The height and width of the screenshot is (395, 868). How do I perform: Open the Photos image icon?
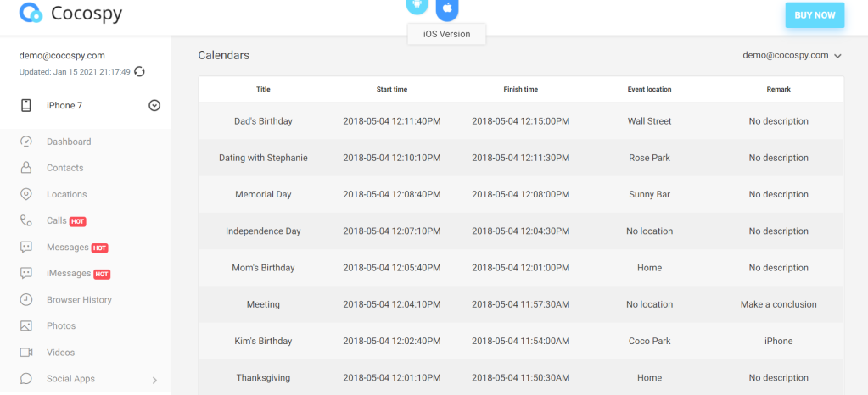pyautogui.click(x=26, y=325)
